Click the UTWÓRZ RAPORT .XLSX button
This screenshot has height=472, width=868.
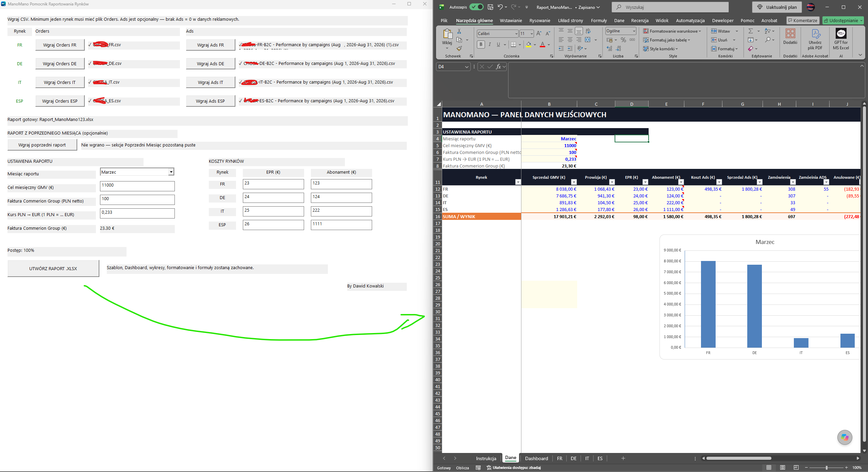[53, 268]
